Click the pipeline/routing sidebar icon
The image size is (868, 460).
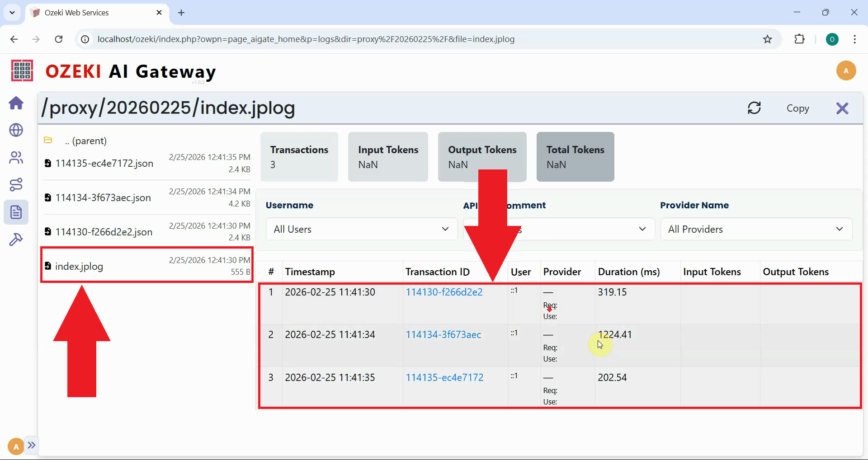[16, 185]
